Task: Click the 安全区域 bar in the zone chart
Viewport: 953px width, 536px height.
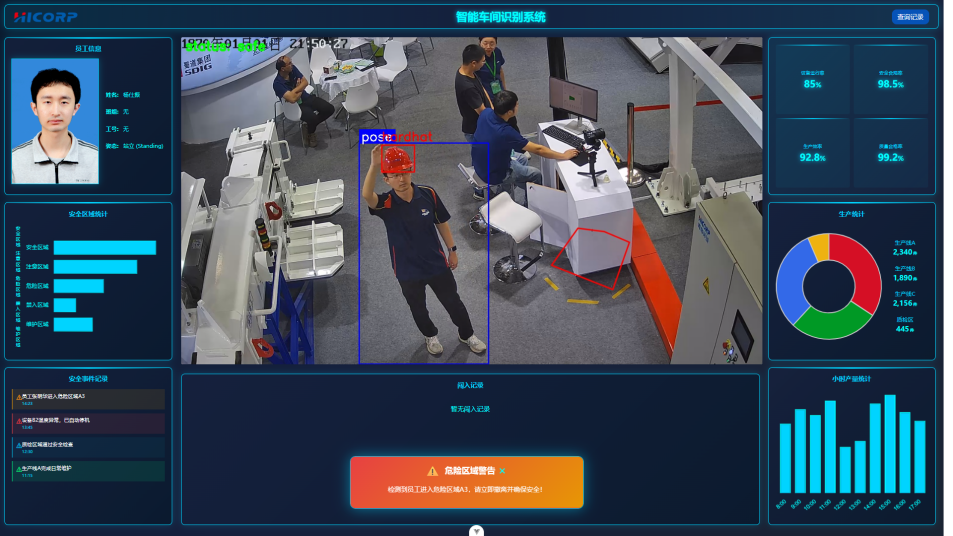Action: [x=104, y=248]
